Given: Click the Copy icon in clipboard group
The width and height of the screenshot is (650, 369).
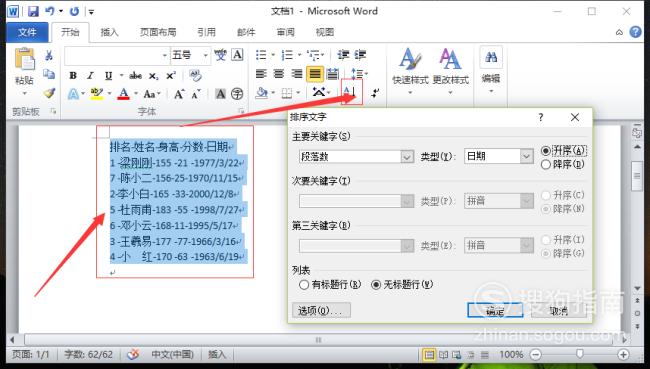Looking at the screenshot, I should [x=49, y=74].
